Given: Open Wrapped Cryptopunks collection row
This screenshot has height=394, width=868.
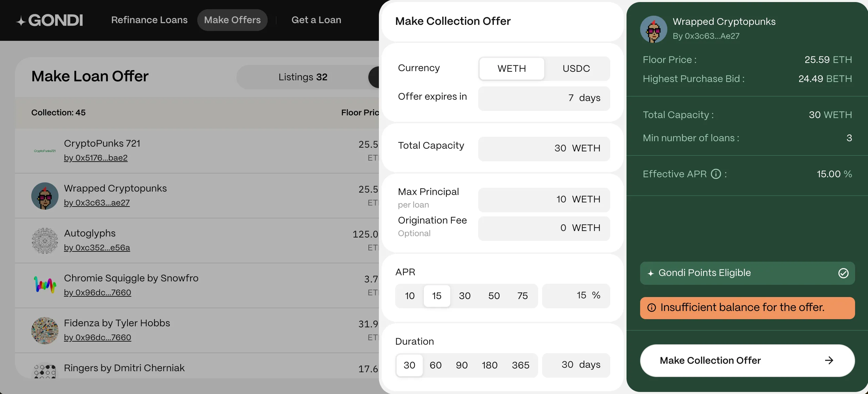Looking at the screenshot, I should 197,196.
